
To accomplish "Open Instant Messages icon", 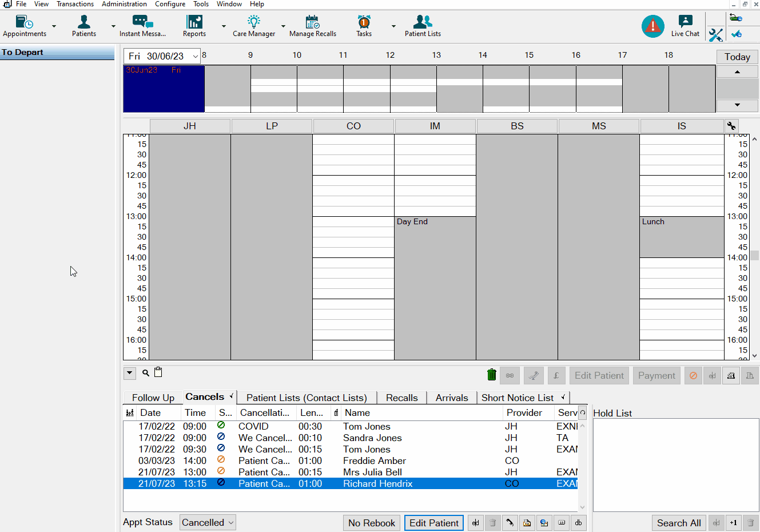I will [142, 26].
